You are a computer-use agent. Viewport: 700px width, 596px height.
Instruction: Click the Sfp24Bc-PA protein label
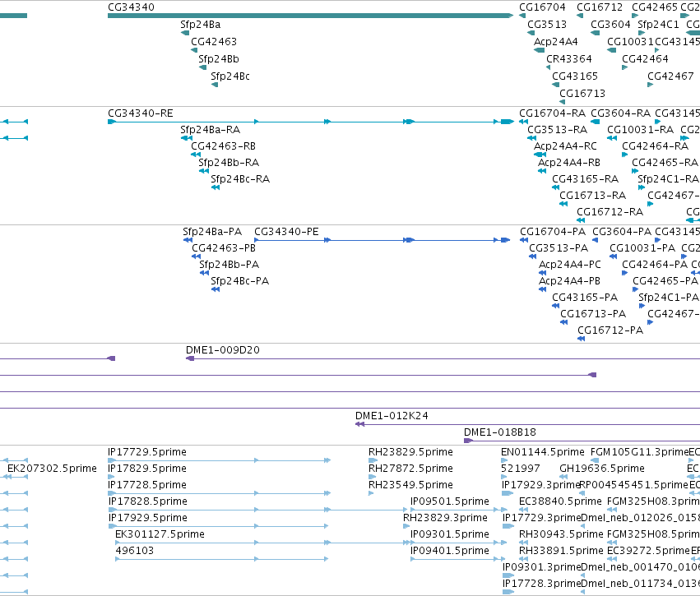(239, 282)
